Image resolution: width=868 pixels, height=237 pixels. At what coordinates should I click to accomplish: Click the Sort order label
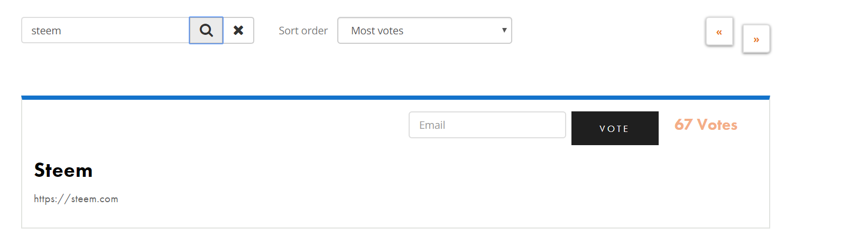pyautogui.click(x=303, y=31)
